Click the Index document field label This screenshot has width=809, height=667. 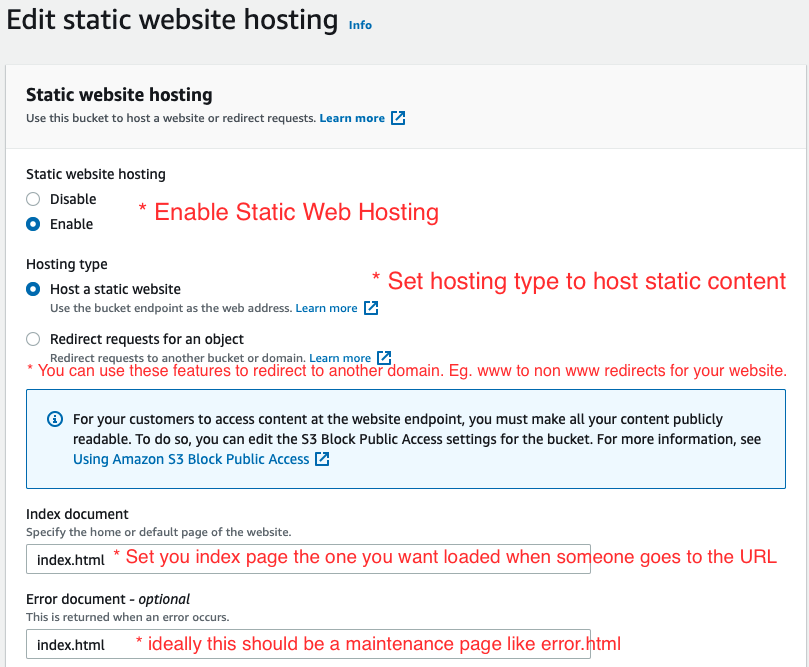coord(77,514)
